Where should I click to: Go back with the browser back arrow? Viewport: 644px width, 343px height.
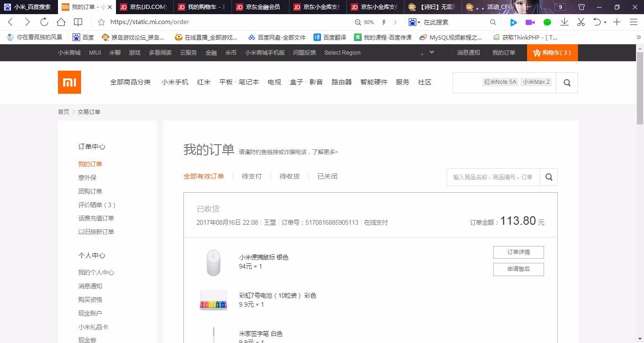(10, 22)
